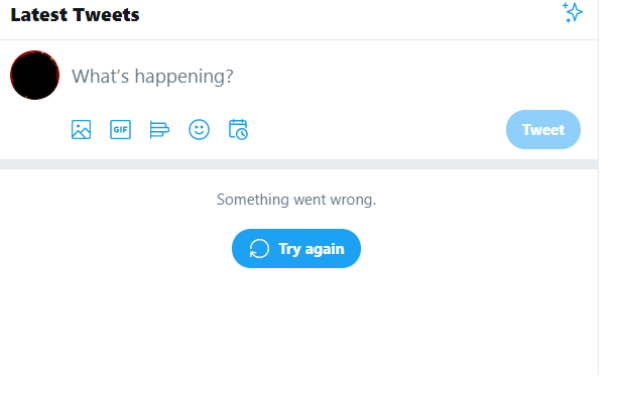Focus the "What's happening?" compose field
The width and height of the screenshot is (618, 412).
click(x=300, y=76)
